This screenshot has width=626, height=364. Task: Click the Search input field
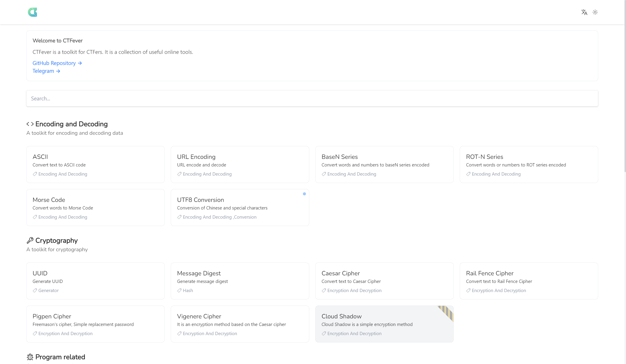(312, 98)
